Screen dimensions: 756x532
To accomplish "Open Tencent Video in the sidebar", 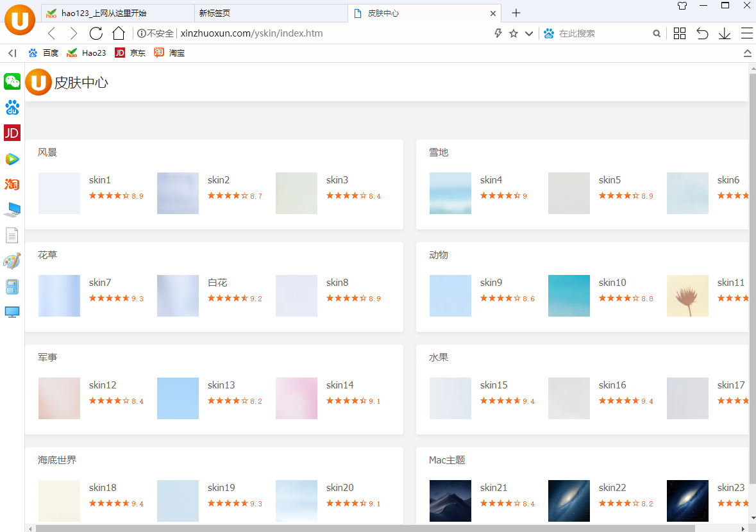I will [x=12, y=158].
